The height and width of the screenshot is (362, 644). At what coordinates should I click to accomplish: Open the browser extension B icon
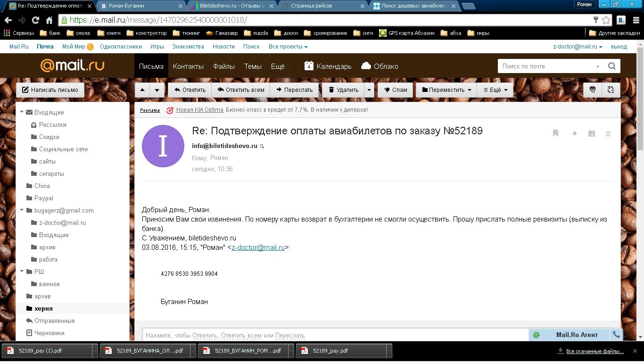pyautogui.click(x=621, y=20)
